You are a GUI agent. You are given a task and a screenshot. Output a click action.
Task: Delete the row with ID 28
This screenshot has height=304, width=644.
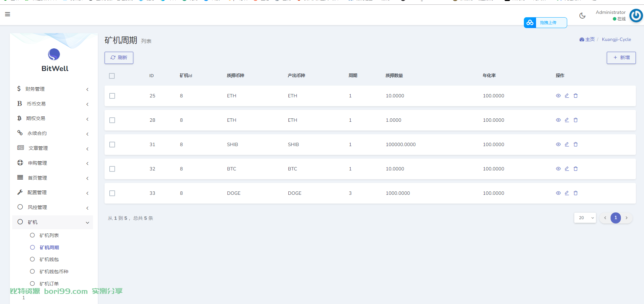(576, 120)
